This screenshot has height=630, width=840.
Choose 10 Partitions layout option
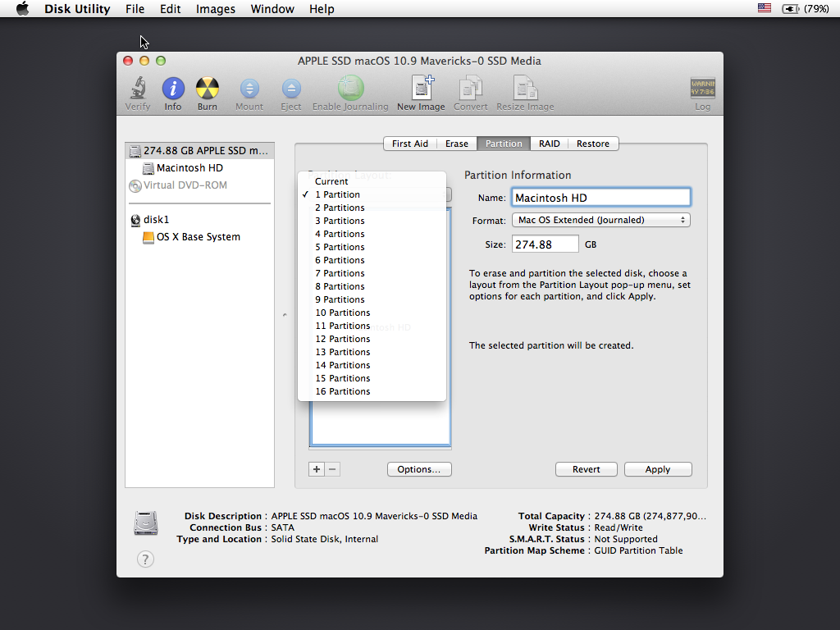[x=372, y=313]
